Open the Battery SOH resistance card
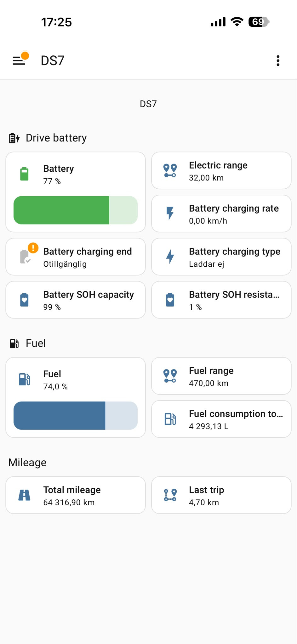 [x=221, y=300]
